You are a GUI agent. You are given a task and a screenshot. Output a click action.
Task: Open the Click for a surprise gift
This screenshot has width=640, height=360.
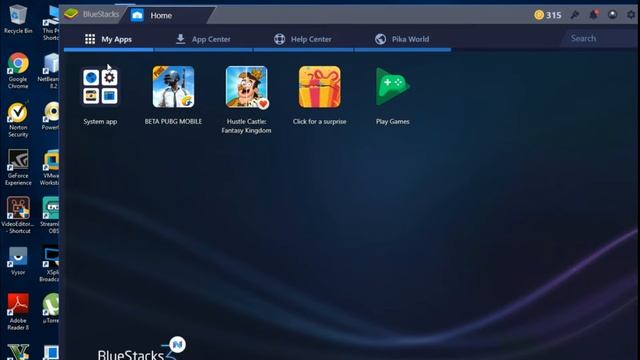pos(319,87)
